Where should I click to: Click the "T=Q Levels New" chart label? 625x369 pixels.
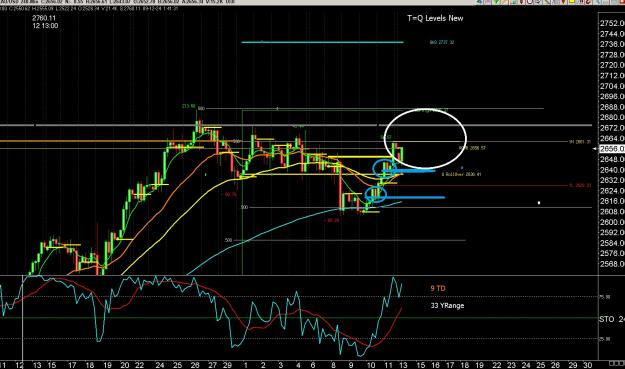435,18
